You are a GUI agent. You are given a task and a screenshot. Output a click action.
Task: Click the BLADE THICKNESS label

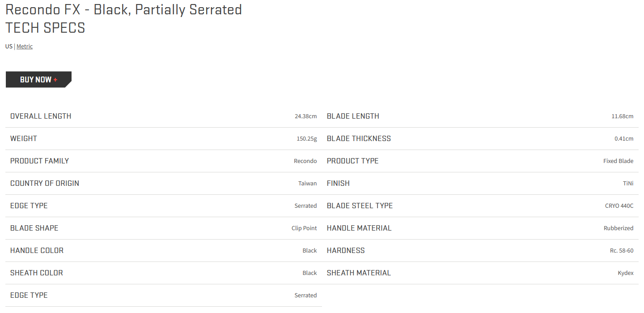click(359, 138)
